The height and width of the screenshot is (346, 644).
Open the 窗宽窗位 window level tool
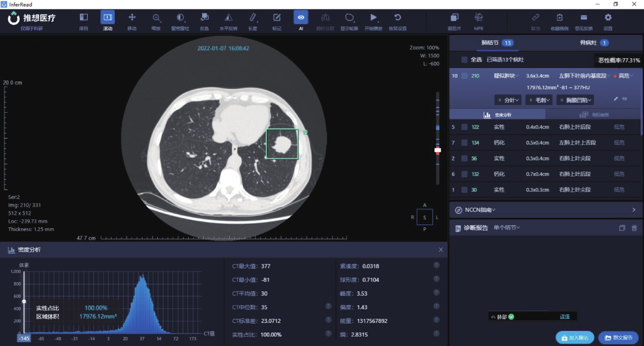click(180, 22)
